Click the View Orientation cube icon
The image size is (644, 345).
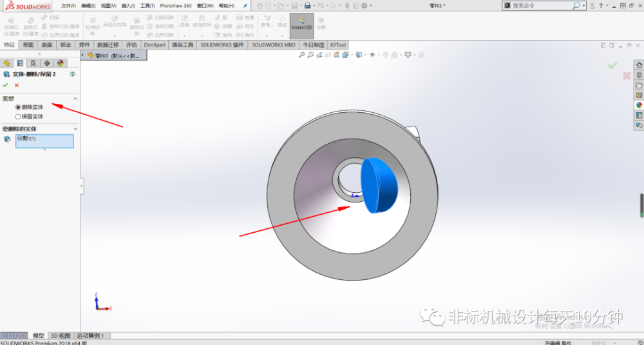click(345, 55)
